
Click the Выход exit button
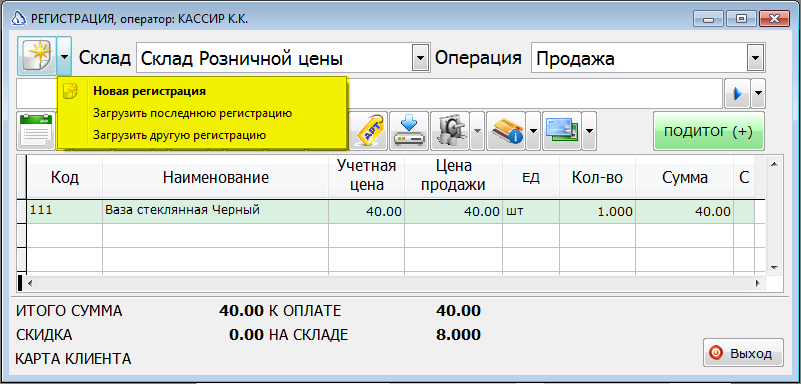(743, 352)
